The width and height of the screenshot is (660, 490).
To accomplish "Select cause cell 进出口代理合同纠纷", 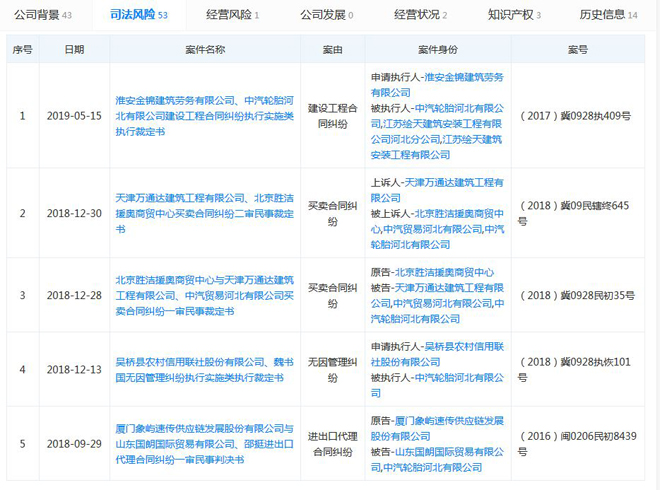I will pos(333,444).
